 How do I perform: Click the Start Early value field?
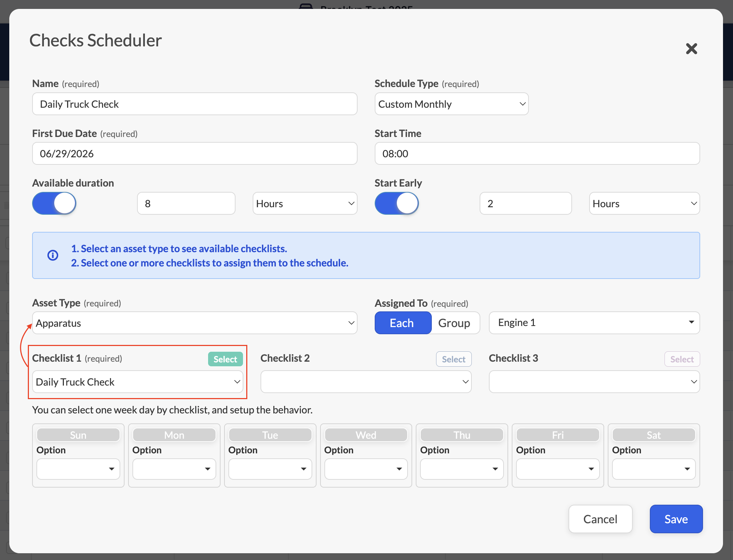click(x=526, y=203)
